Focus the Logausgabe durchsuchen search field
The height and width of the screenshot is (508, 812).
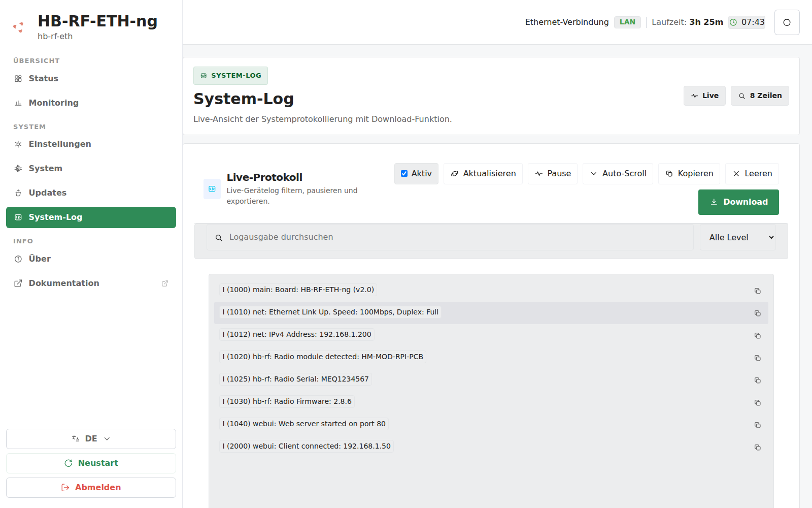[x=450, y=237]
